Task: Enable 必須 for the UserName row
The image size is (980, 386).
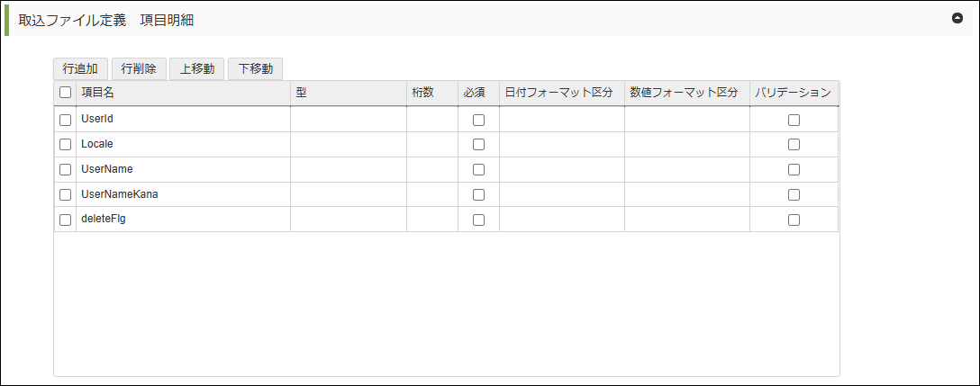Action: point(478,169)
